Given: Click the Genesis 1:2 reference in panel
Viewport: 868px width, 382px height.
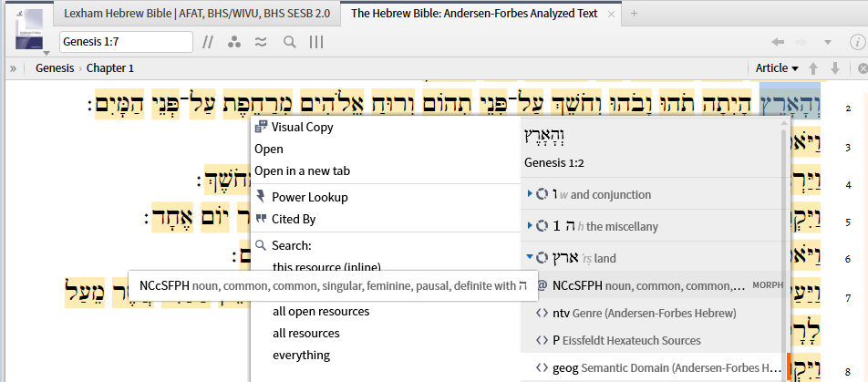Looking at the screenshot, I should pyautogui.click(x=554, y=163).
